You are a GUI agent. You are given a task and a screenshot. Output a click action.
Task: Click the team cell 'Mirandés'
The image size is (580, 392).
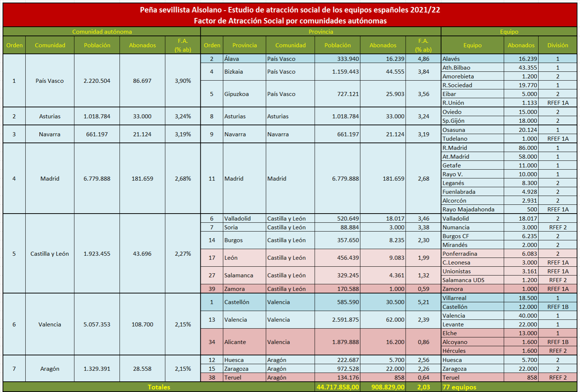click(x=473, y=245)
